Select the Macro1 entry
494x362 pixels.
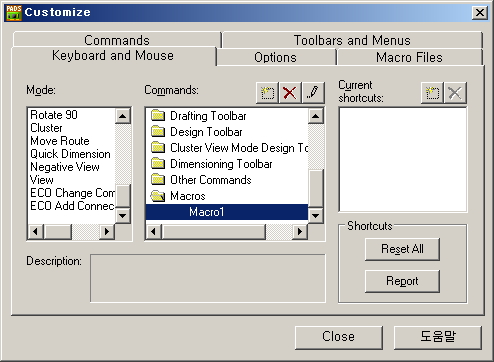click(227, 212)
